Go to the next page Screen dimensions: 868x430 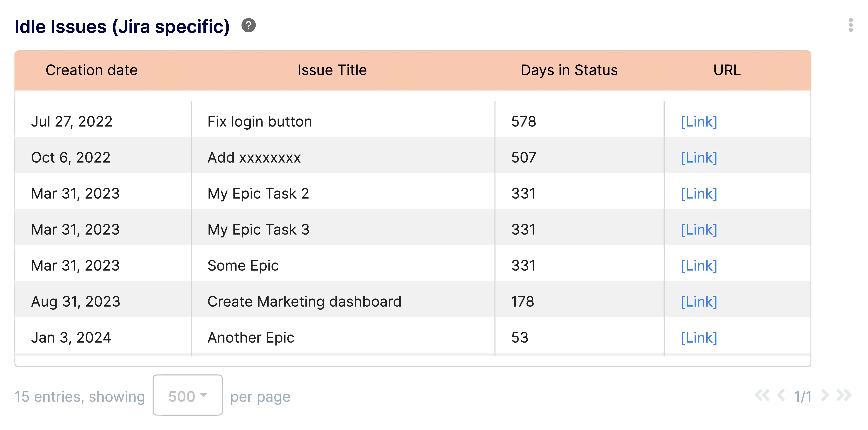825,395
